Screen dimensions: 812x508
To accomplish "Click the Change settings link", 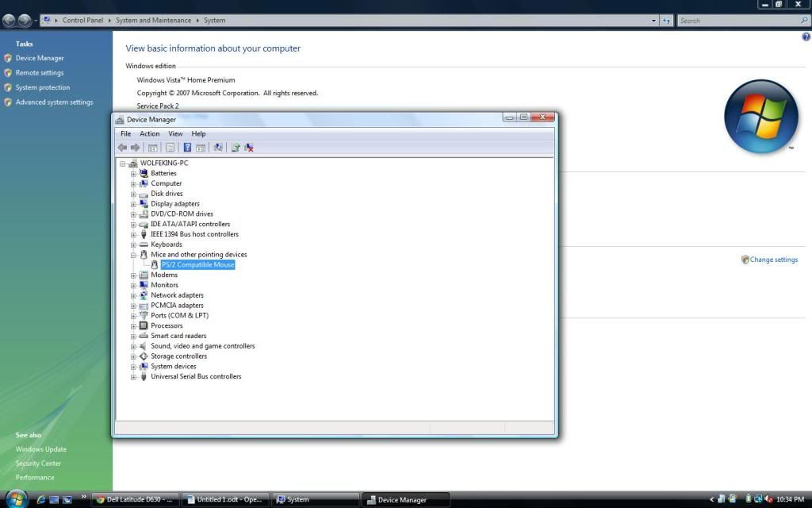I will [774, 260].
